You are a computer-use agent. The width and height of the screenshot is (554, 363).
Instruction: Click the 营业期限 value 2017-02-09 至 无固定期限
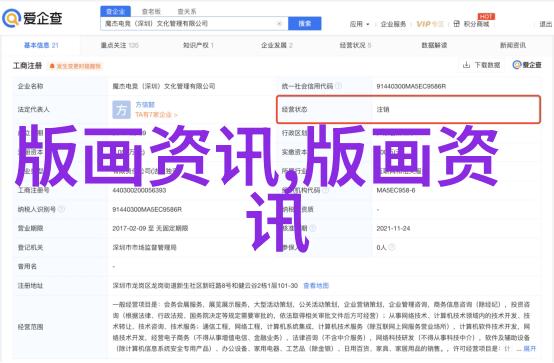click(150, 228)
